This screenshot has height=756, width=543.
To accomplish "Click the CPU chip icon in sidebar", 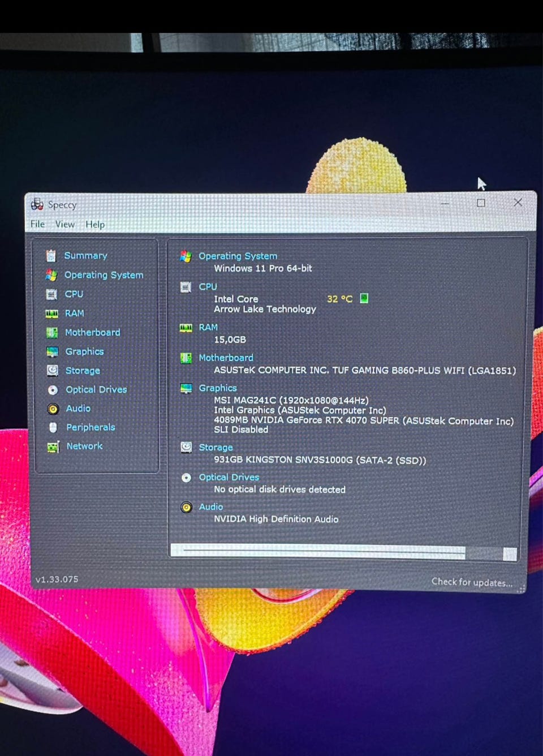I will pyautogui.click(x=51, y=294).
